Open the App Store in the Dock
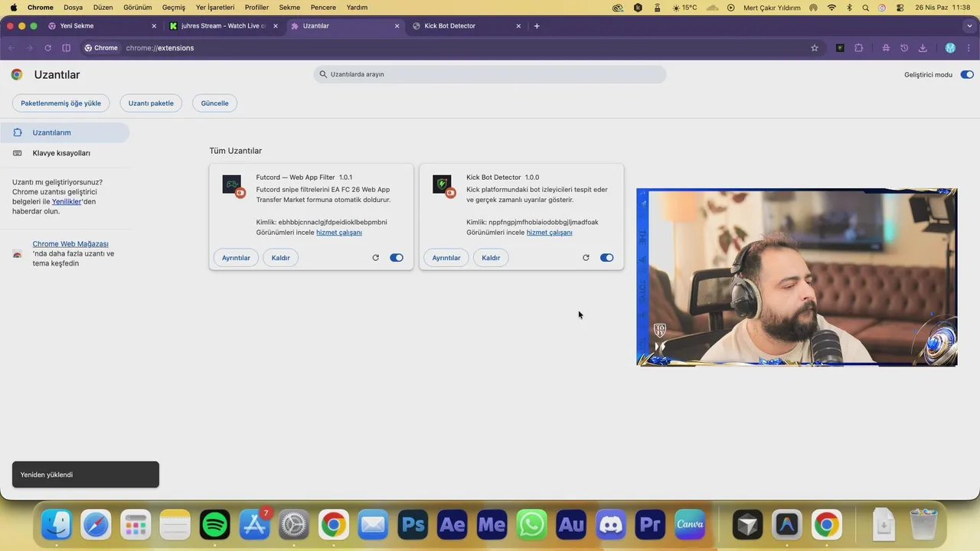Screen dimensions: 980x551 point(254,525)
